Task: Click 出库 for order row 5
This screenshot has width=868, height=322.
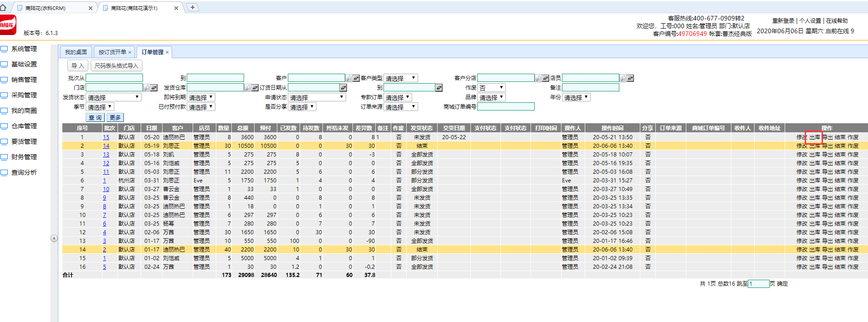Action: point(815,171)
